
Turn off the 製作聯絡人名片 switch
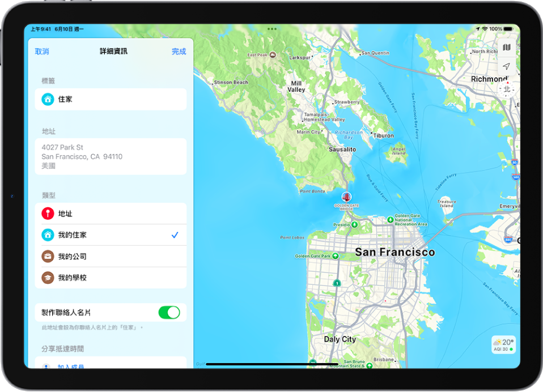(169, 313)
